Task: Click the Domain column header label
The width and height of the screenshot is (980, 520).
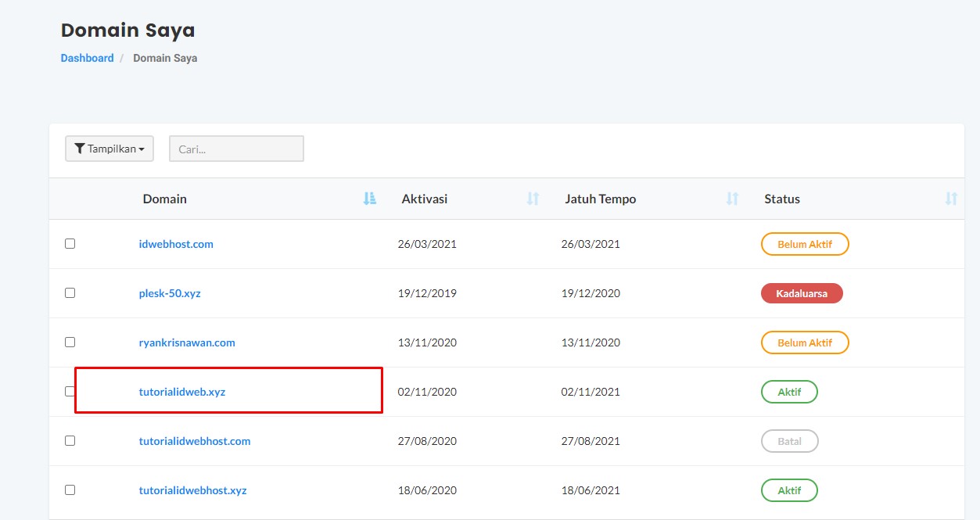Action: pyautogui.click(x=164, y=199)
